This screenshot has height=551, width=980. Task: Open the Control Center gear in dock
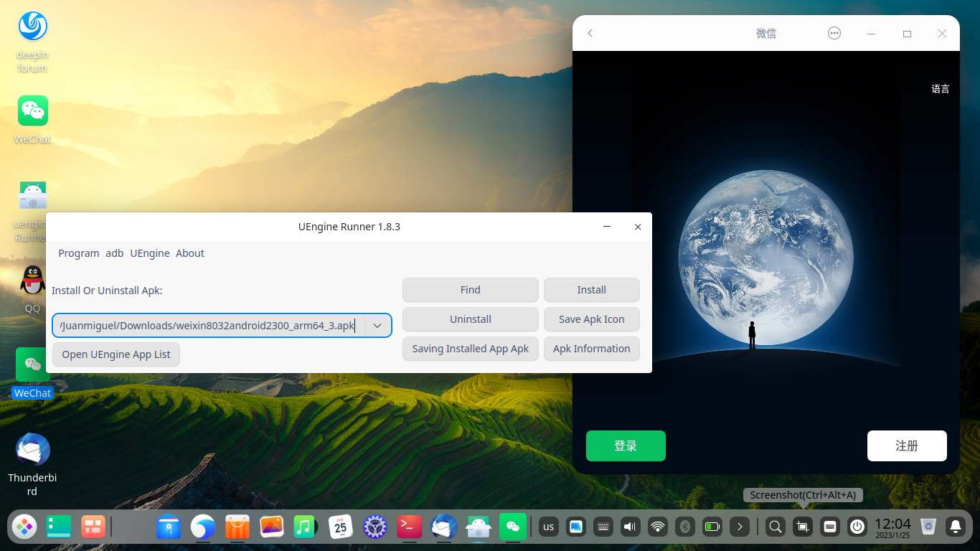coord(375,527)
